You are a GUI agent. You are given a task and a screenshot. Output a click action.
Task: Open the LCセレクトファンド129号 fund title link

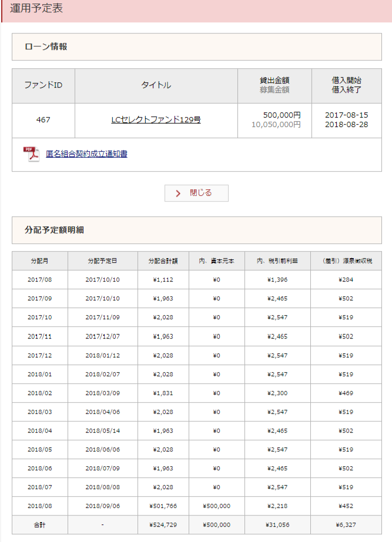click(x=156, y=120)
